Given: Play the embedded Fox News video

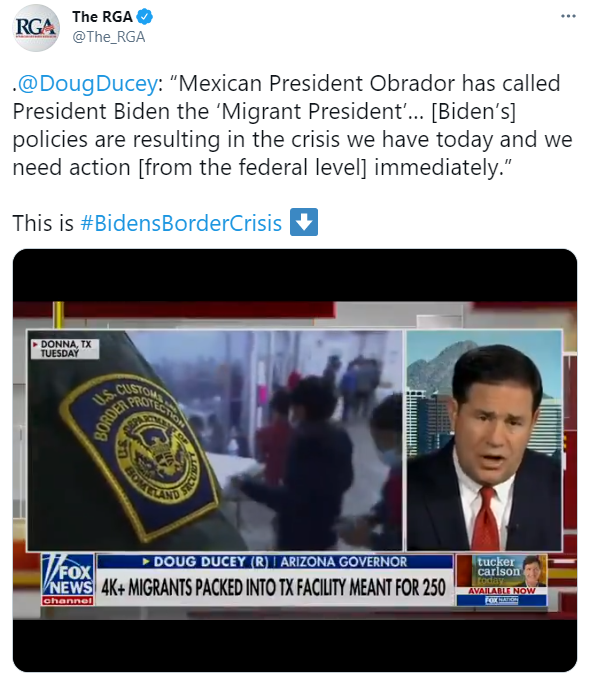Looking at the screenshot, I should (295, 460).
